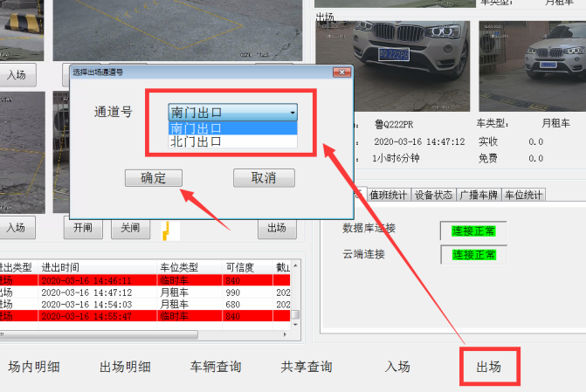Open 共享查询 in bottom menu

click(307, 367)
